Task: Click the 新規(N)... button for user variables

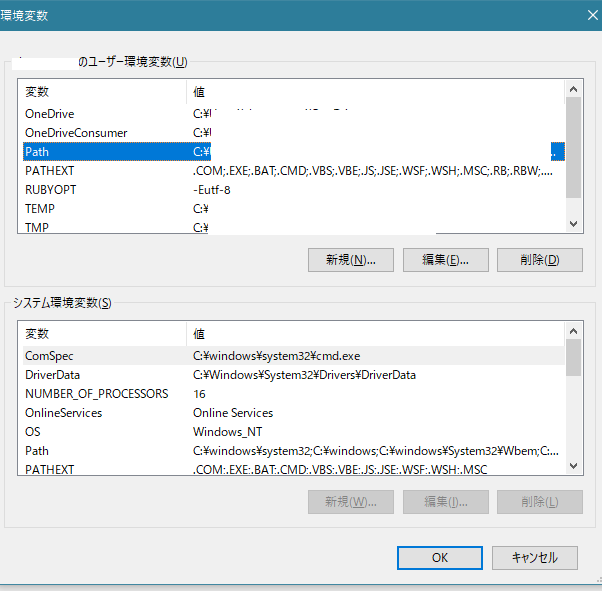Action: [x=351, y=260]
